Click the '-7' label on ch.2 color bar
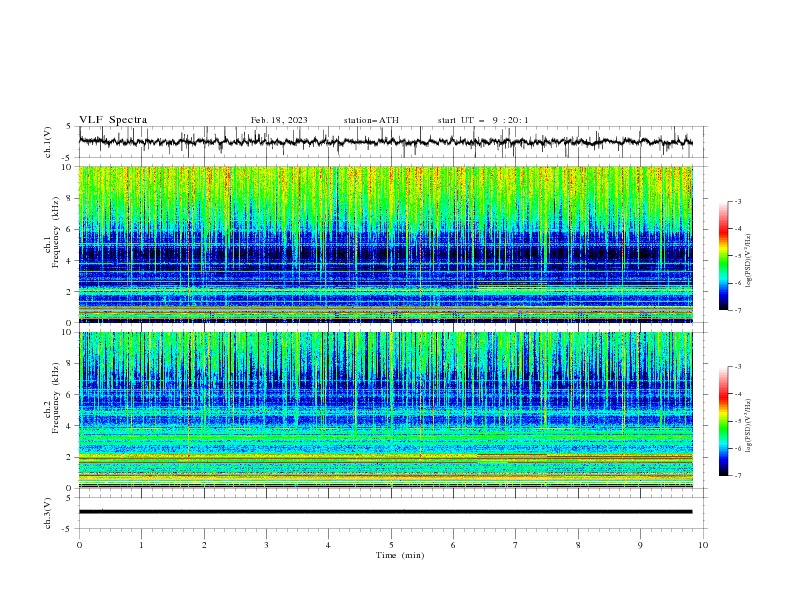Viewport: 792px width, 612px height. [737, 475]
